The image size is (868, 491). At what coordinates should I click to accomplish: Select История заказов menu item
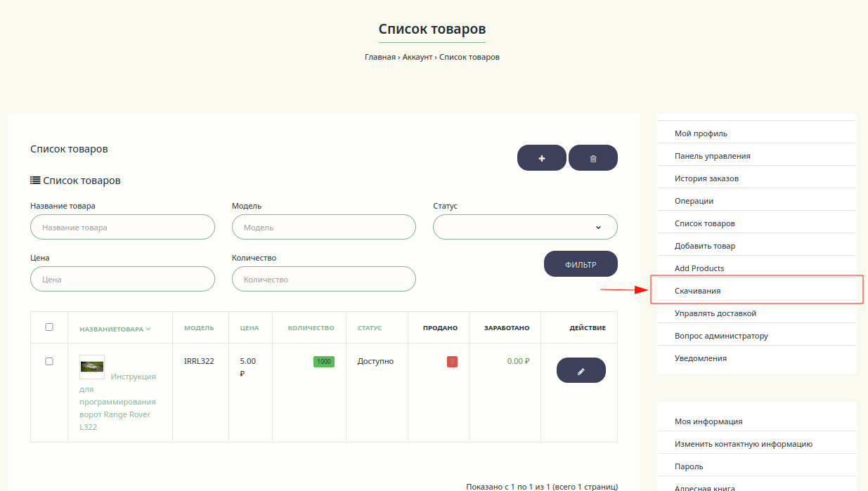click(706, 178)
